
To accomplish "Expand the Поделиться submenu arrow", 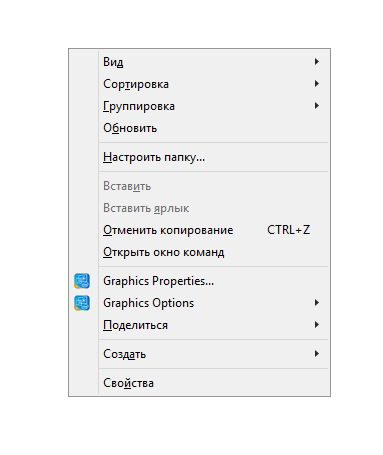I will pyautogui.click(x=317, y=325).
